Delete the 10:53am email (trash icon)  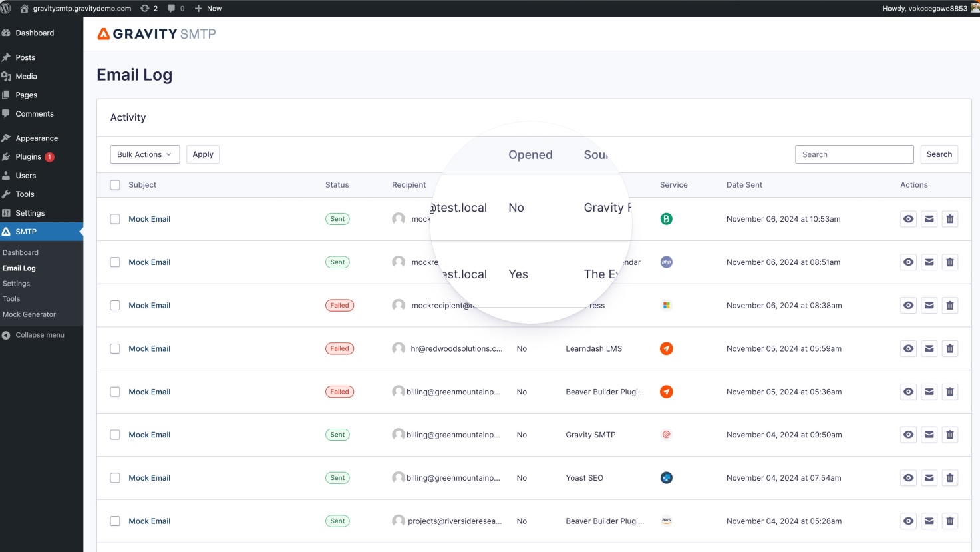click(x=950, y=219)
